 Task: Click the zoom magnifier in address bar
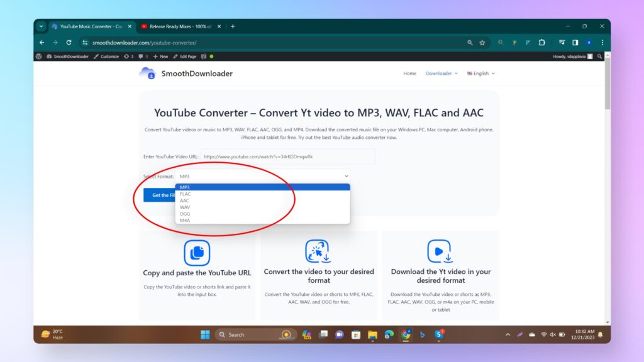(x=470, y=43)
